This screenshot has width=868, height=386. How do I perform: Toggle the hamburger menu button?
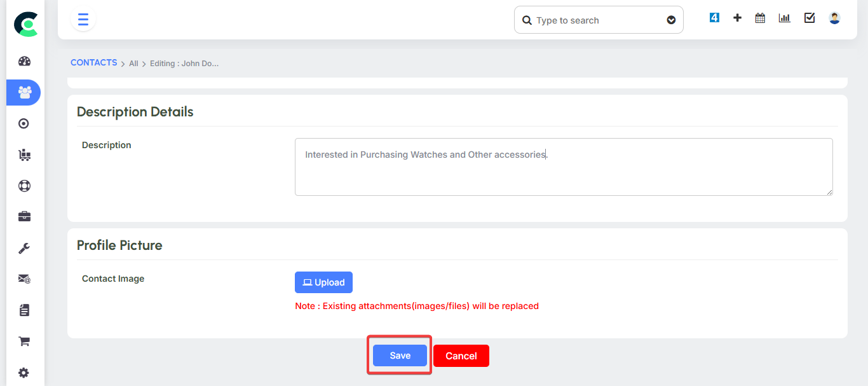click(x=83, y=20)
